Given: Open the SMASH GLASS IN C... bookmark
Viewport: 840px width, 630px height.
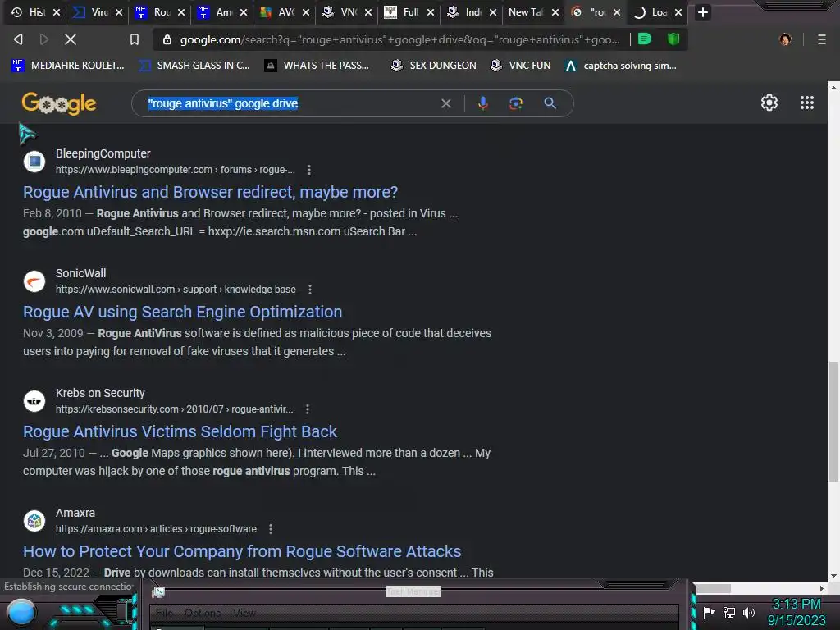Looking at the screenshot, I should pyautogui.click(x=194, y=66).
